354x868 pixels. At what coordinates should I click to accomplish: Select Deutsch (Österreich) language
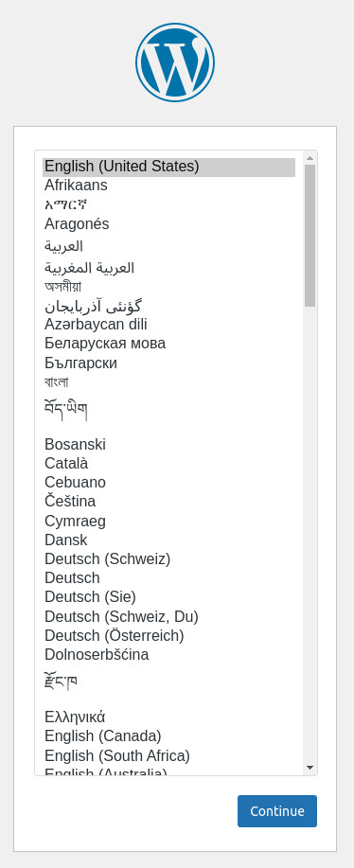coord(168,635)
